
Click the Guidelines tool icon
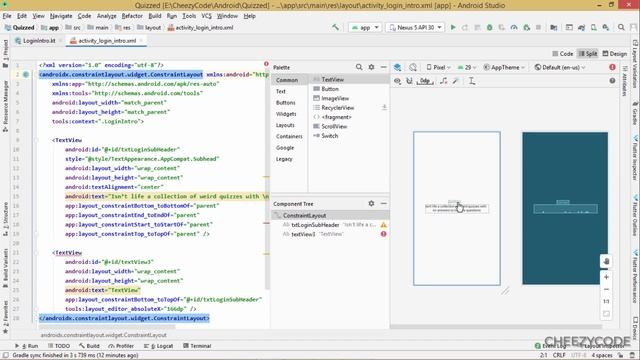472,81
